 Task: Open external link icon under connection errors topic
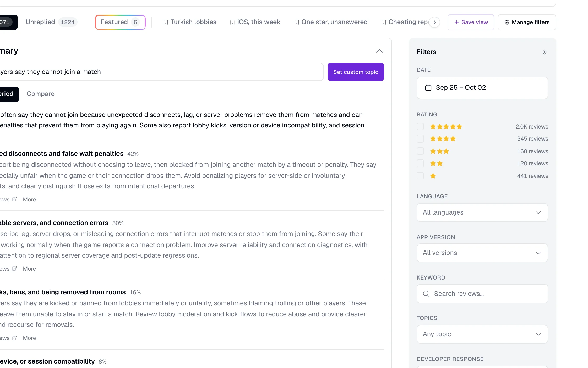[x=14, y=269]
